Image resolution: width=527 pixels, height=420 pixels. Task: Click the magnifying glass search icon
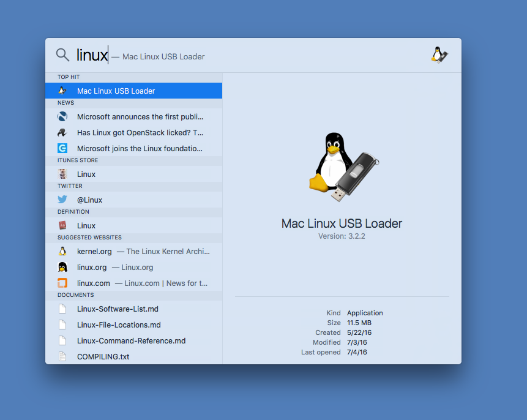click(62, 54)
